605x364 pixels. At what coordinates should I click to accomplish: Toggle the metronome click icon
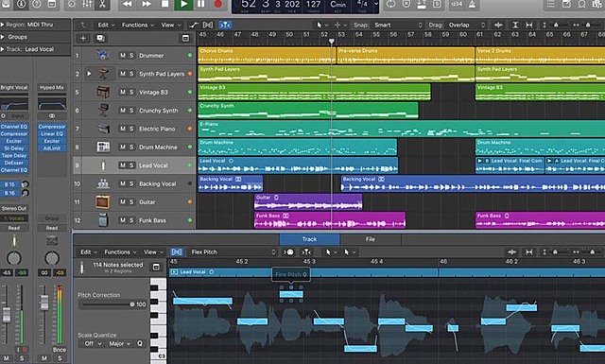(x=472, y=4)
